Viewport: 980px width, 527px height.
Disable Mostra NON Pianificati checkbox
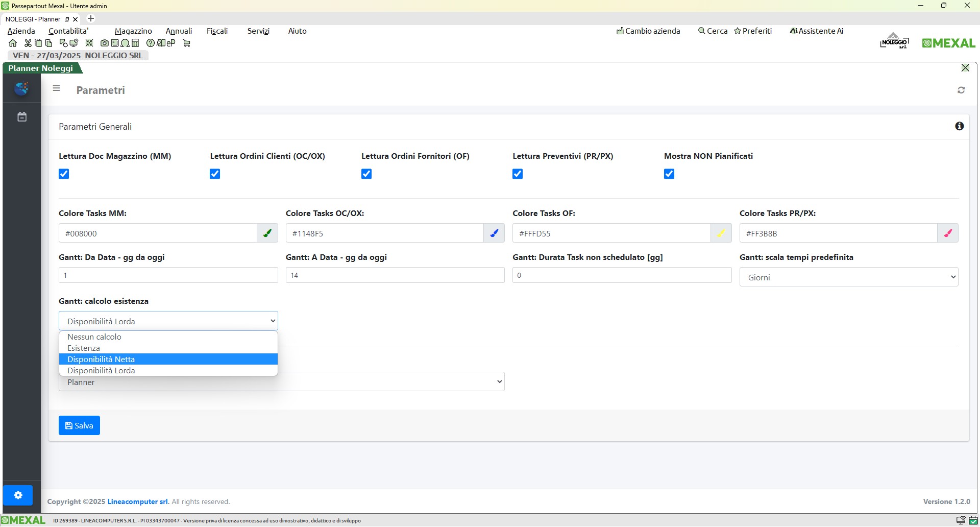669,174
